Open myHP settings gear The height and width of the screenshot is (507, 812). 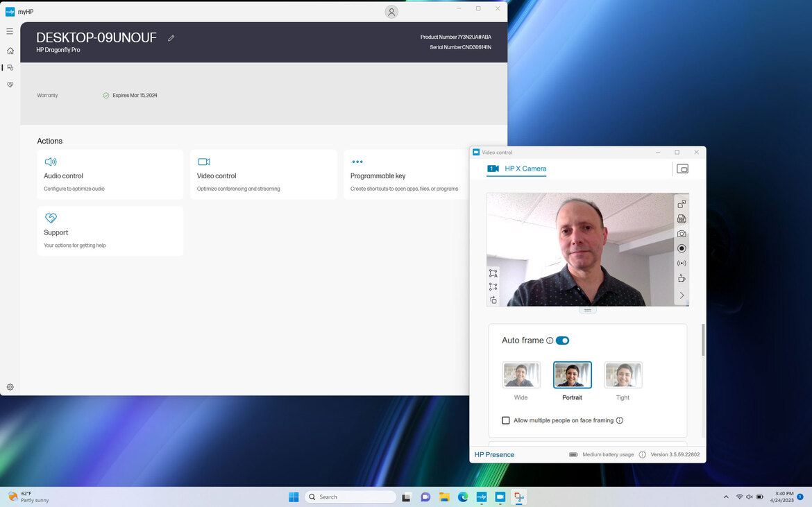pos(10,387)
